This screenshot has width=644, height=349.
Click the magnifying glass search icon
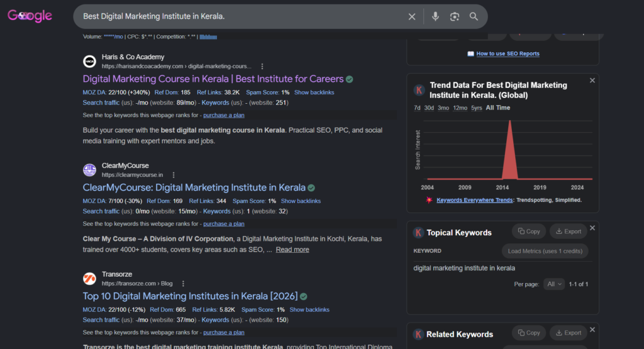pyautogui.click(x=474, y=16)
